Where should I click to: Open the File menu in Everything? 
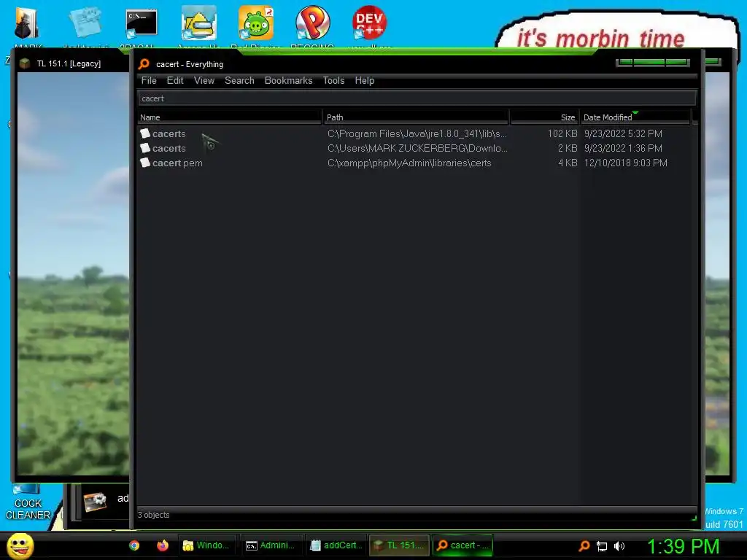pyautogui.click(x=149, y=80)
